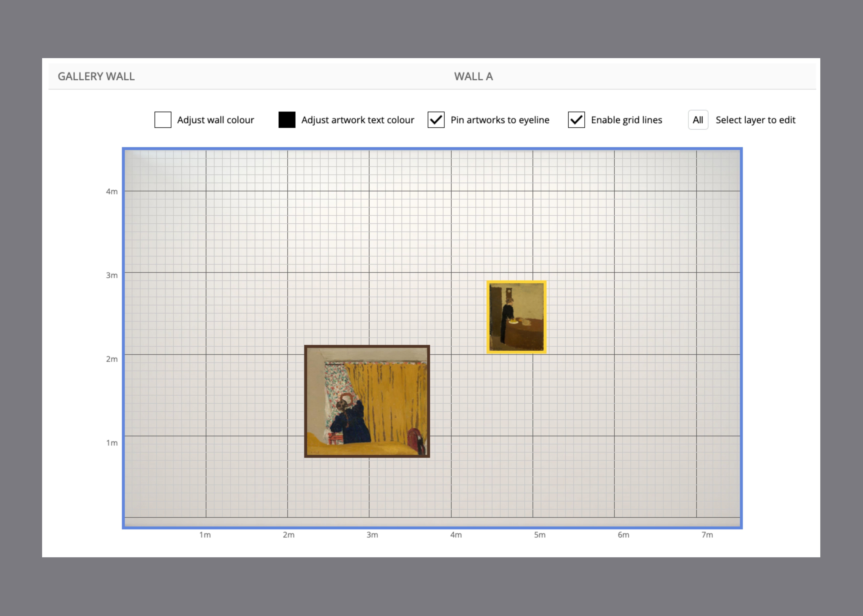Click the Adjust artwork text colour label

click(x=358, y=120)
